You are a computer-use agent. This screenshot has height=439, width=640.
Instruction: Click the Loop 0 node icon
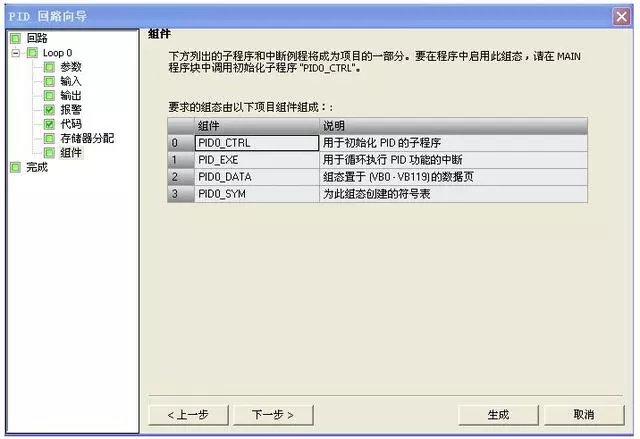(x=32, y=52)
